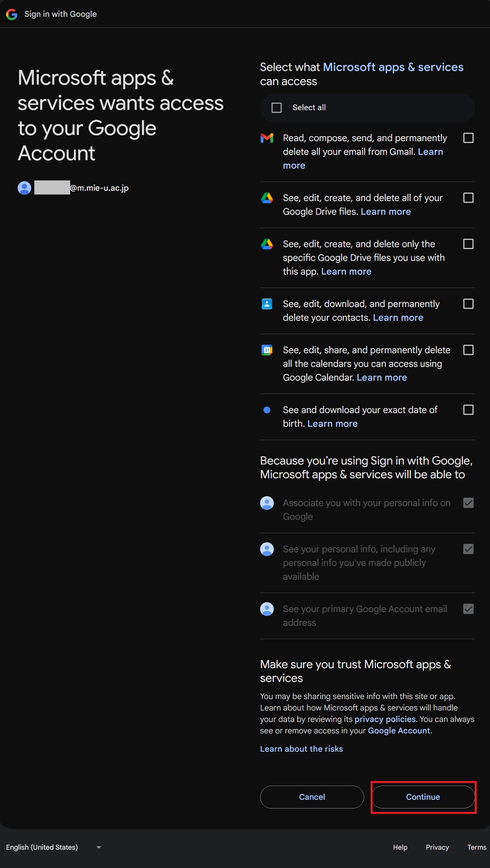Click the 'Sign in with Google' header text
The width and height of the screenshot is (490, 868).
point(61,14)
